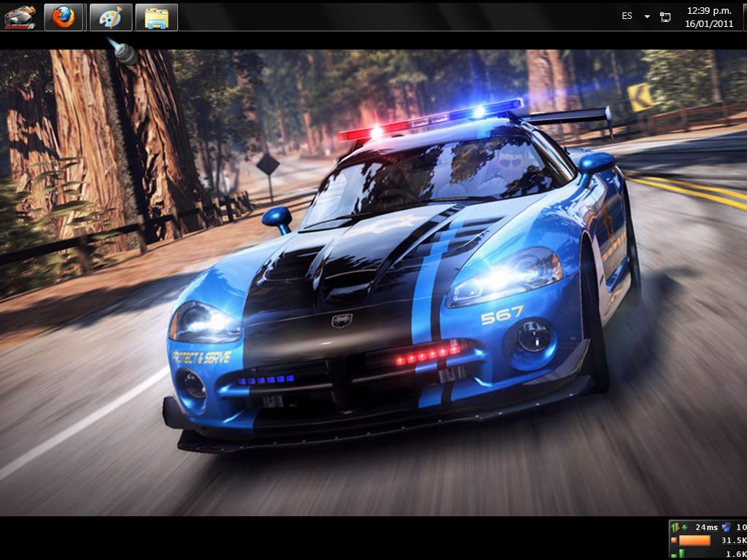This screenshot has width=747, height=560.
Task: Launch Firefox from the taskbar
Action: [64, 17]
